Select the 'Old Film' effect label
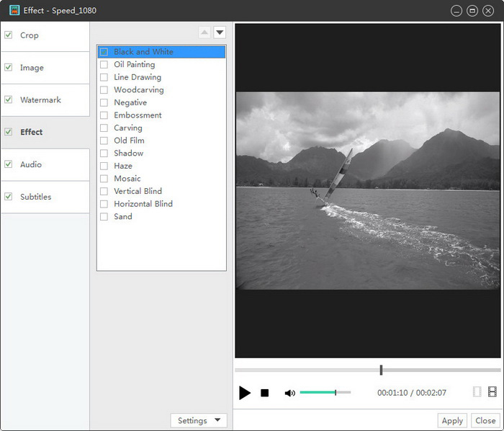504x431 pixels. click(129, 141)
